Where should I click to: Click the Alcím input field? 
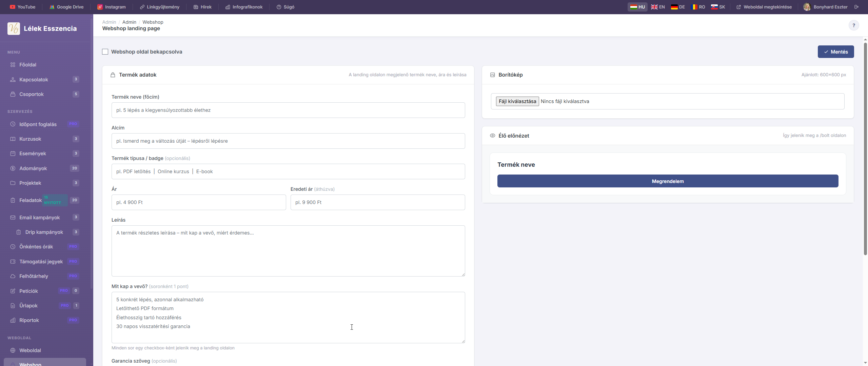[x=288, y=141]
